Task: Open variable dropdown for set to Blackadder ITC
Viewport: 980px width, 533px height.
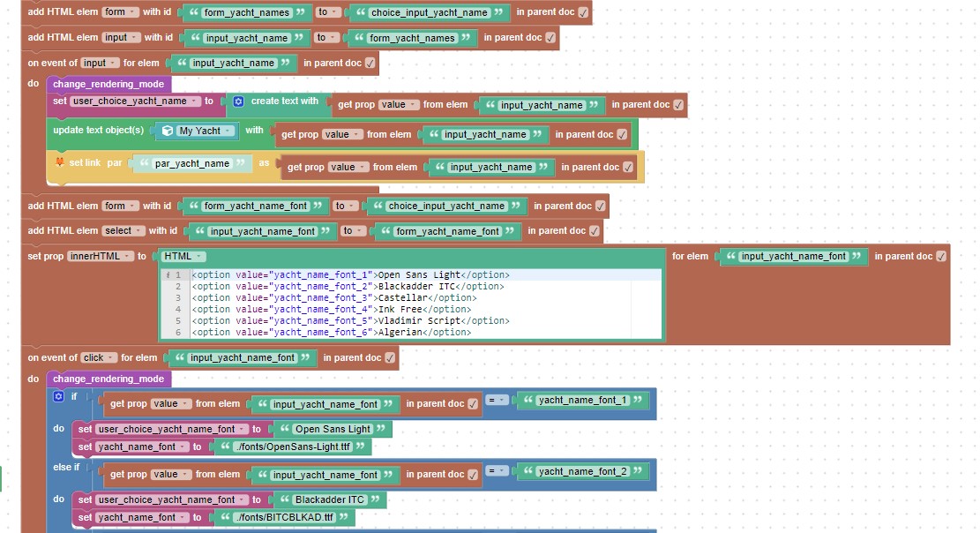Action: (x=172, y=499)
